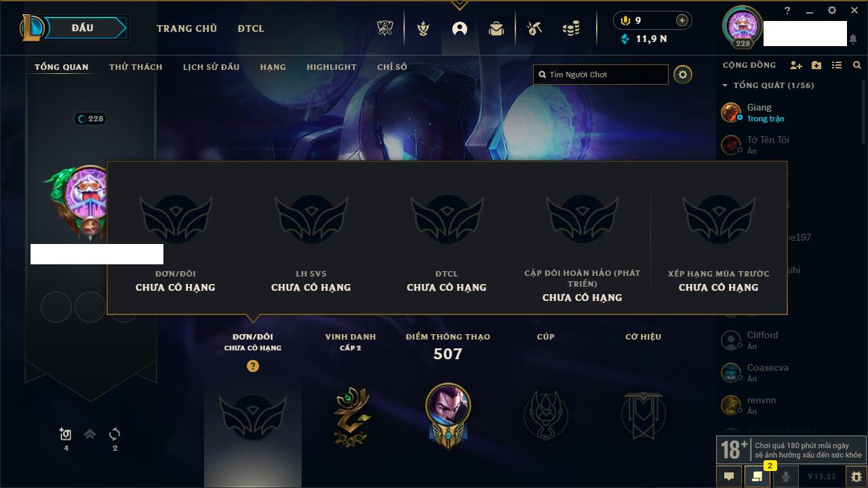This screenshot has height=488, width=868.
Task: Toggle the friend list view options icon
Action: pyautogui.click(x=837, y=65)
